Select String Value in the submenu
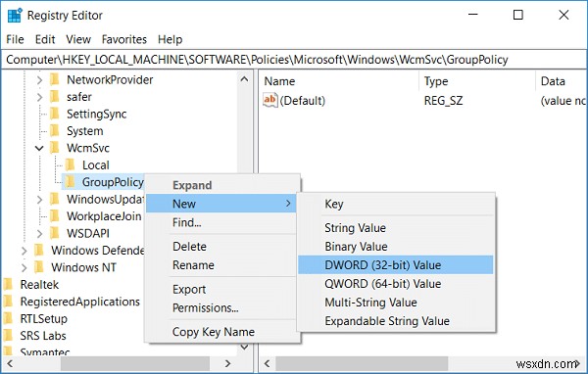This screenshot has height=374, width=588. pyautogui.click(x=396, y=228)
